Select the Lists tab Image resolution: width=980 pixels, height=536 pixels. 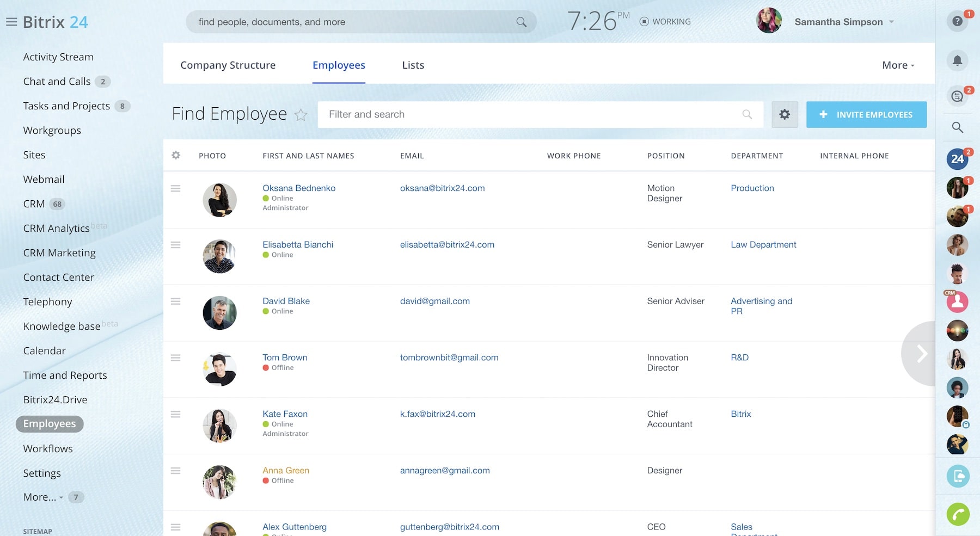click(x=412, y=65)
